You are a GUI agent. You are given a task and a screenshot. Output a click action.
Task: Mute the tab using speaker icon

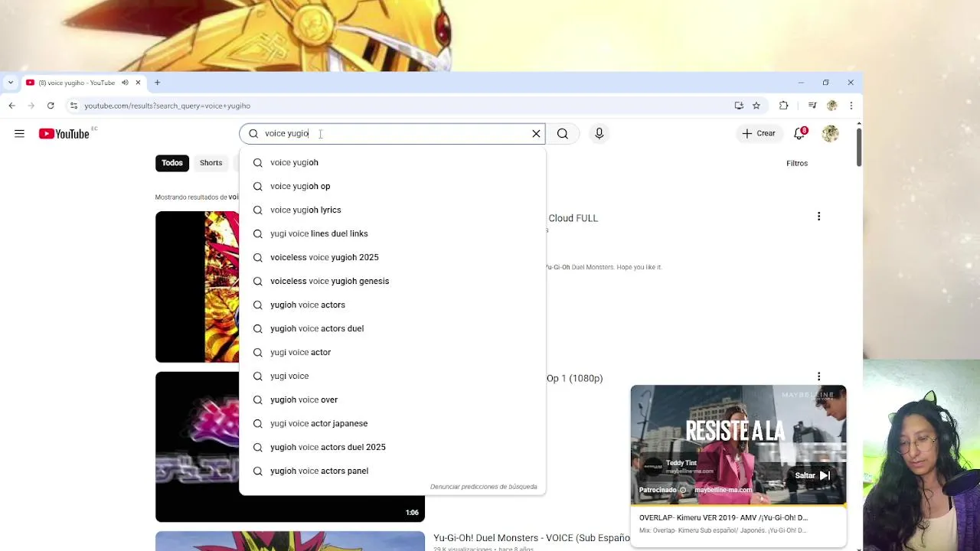[125, 83]
